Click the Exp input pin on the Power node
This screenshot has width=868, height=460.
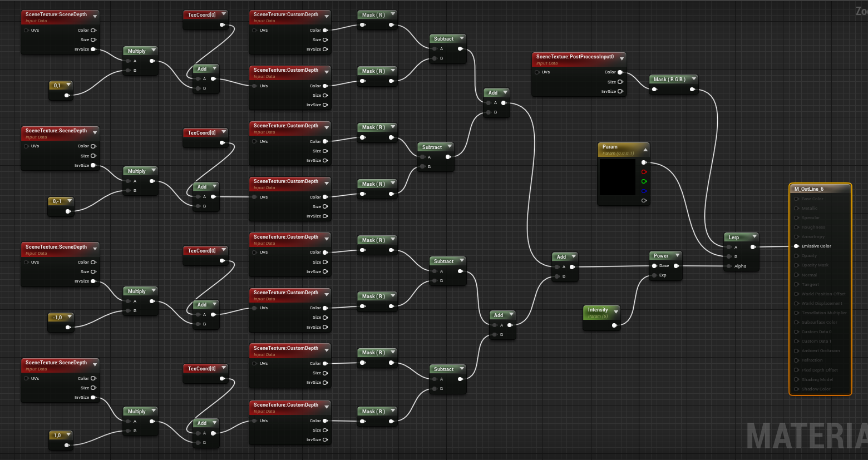point(654,275)
